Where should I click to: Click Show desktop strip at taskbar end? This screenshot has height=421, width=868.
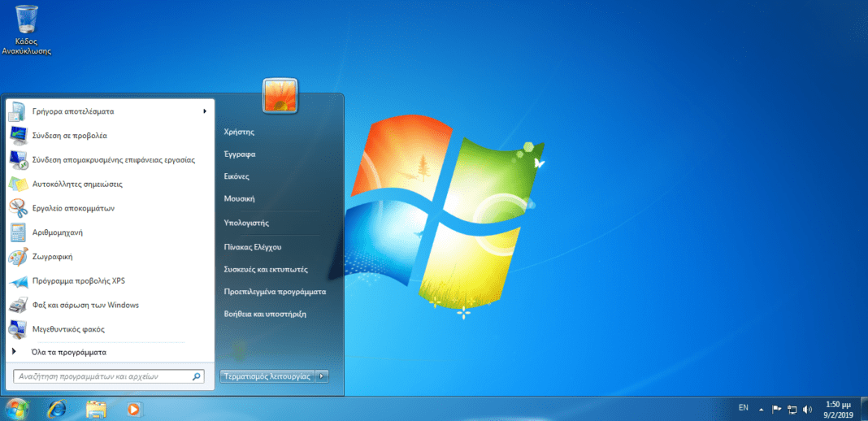point(864,409)
